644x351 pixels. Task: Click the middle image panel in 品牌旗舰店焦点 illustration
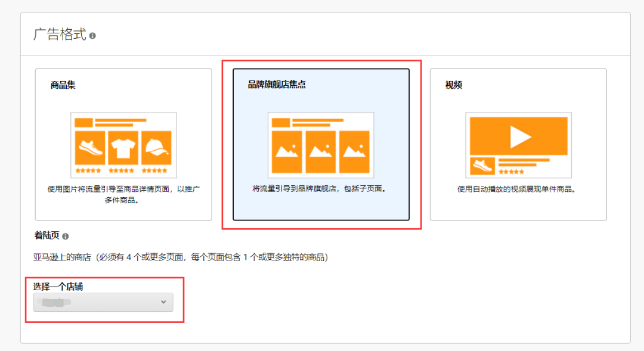322,150
